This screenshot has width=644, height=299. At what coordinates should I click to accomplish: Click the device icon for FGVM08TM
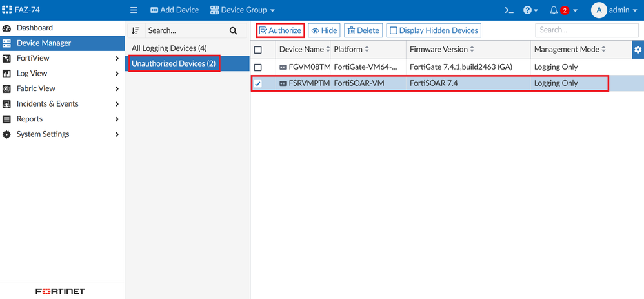283,67
